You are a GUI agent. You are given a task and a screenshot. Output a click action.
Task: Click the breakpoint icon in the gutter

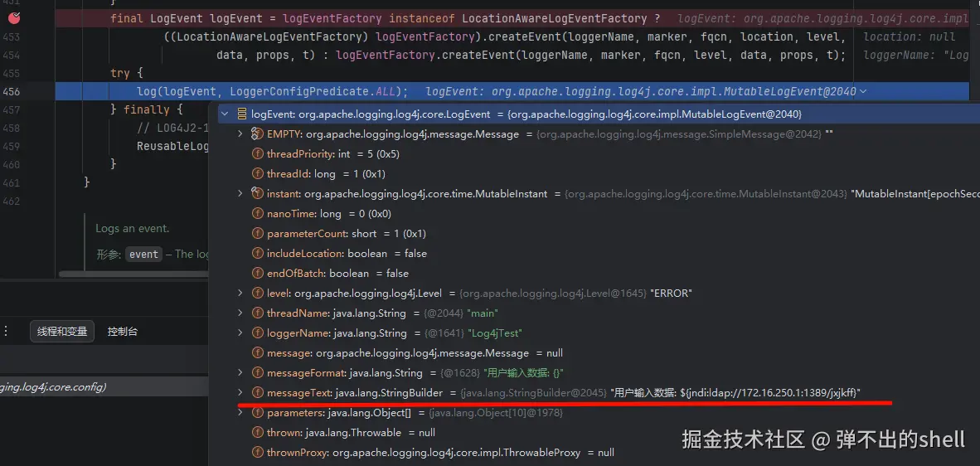pyautogui.click(x=14, y=19)
